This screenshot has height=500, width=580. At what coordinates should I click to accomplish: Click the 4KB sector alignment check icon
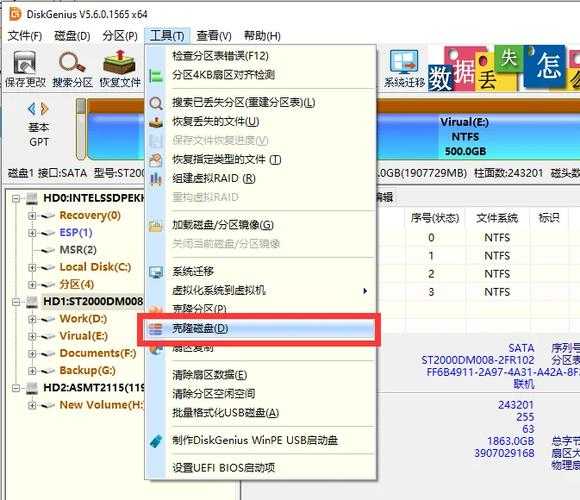(156, 75)
